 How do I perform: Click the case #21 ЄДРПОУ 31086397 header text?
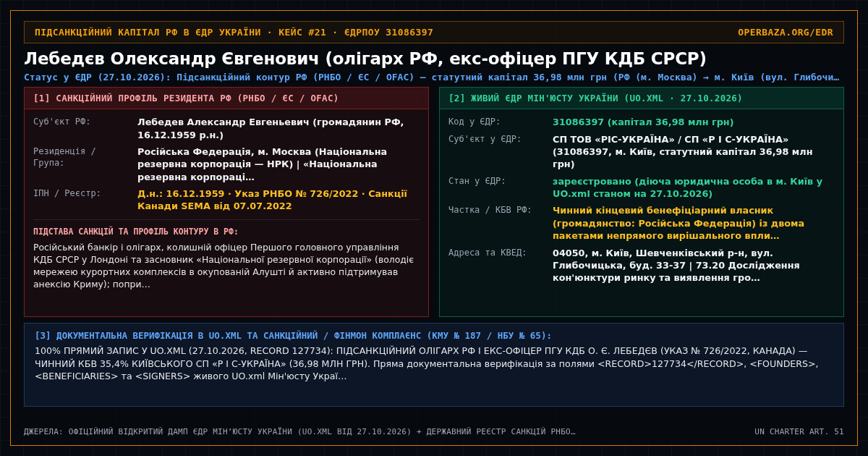(x=234, y=33)
